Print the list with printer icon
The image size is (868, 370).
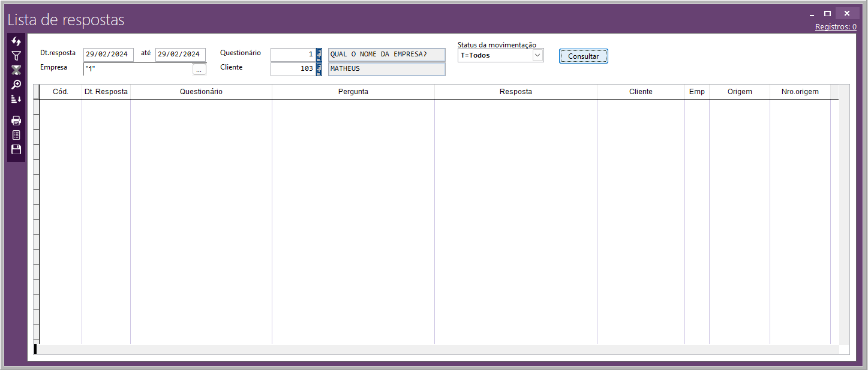(x=16, y=121)
